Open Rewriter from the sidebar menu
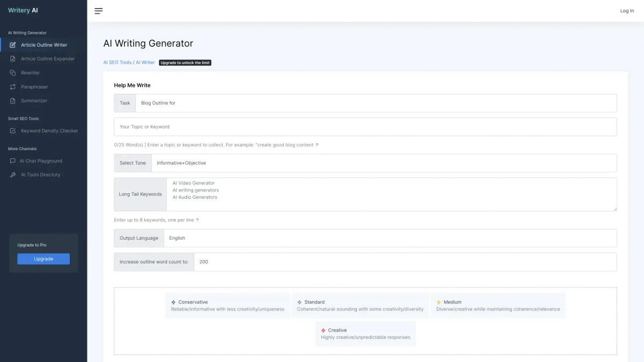The height and width of the screenshot is (362, 644). point(31,73)
